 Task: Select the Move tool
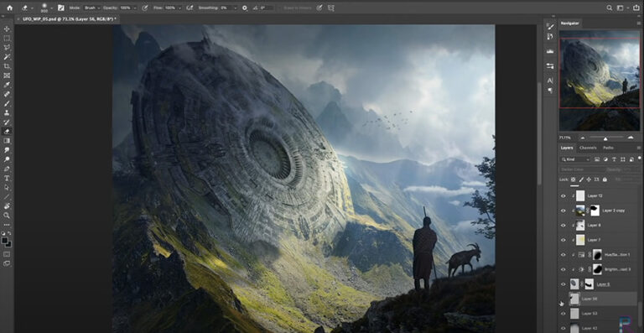pyautogui.click(x=7, y=29)
